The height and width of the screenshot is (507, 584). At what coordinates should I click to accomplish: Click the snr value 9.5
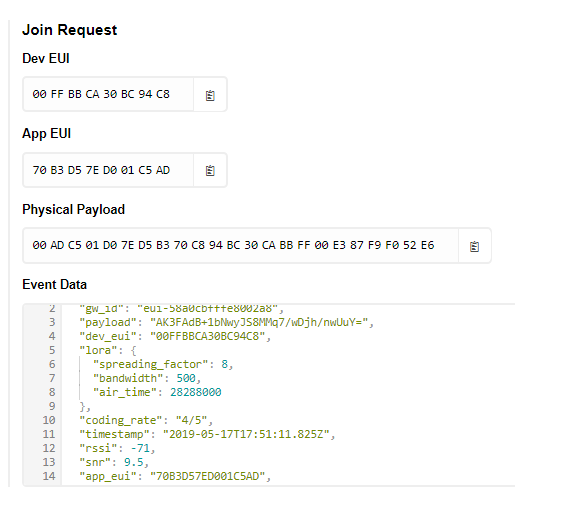click(x=134, y=462)
